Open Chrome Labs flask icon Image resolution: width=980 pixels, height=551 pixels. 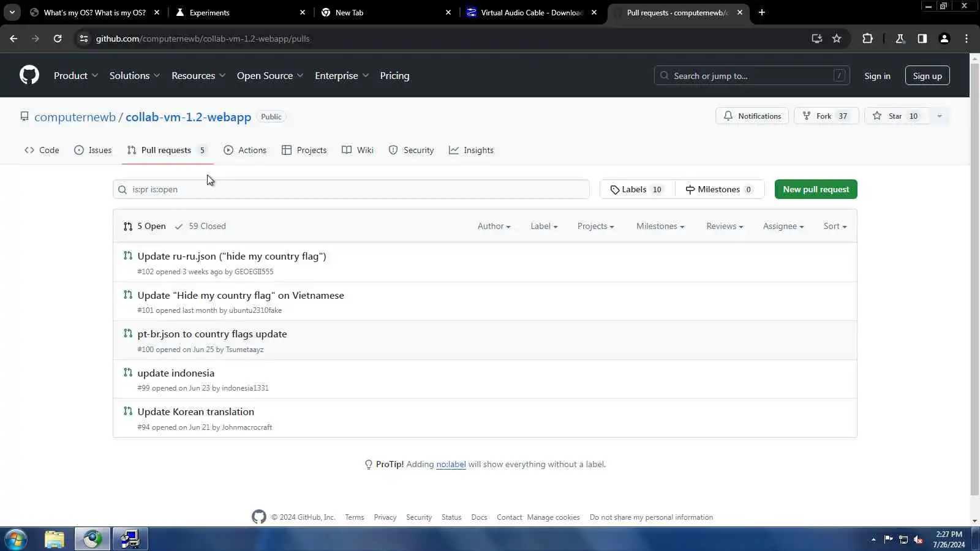tap(900, 39)
